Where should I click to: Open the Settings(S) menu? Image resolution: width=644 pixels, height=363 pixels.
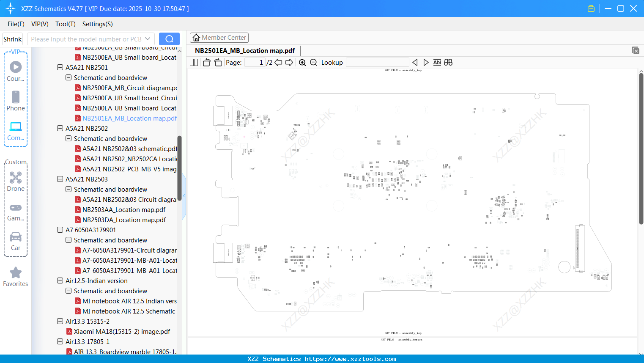[x=98, y=24]
